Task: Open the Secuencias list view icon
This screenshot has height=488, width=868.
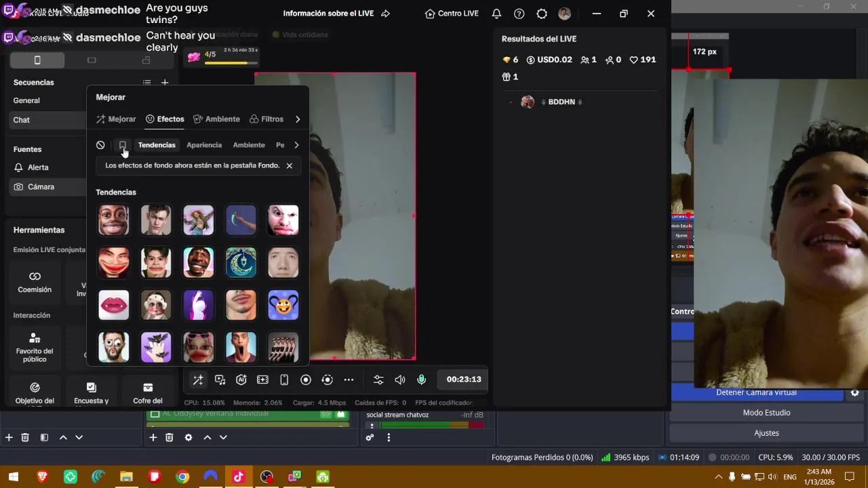Action: pyautogui.click(x=146, y=83)
